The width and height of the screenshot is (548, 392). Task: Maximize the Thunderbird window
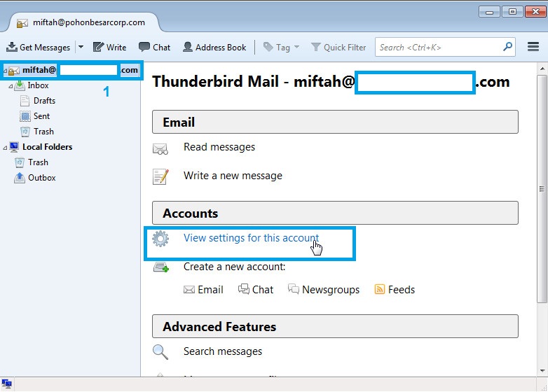tap(512, 11)
